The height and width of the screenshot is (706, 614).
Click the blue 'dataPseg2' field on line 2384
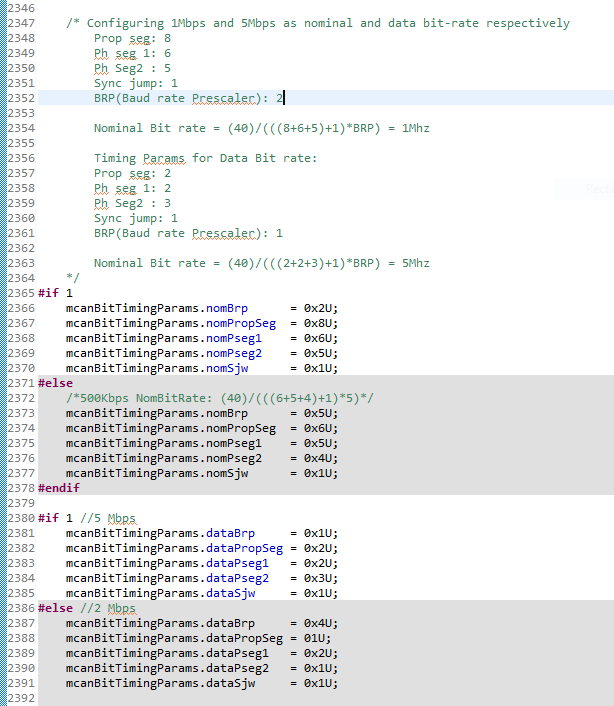pos(237,579)
